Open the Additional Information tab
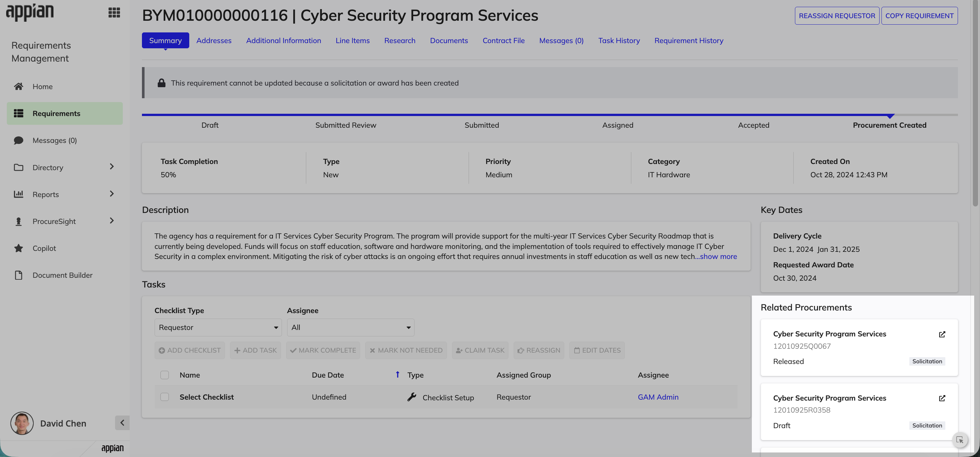 [x=284, y=40]
